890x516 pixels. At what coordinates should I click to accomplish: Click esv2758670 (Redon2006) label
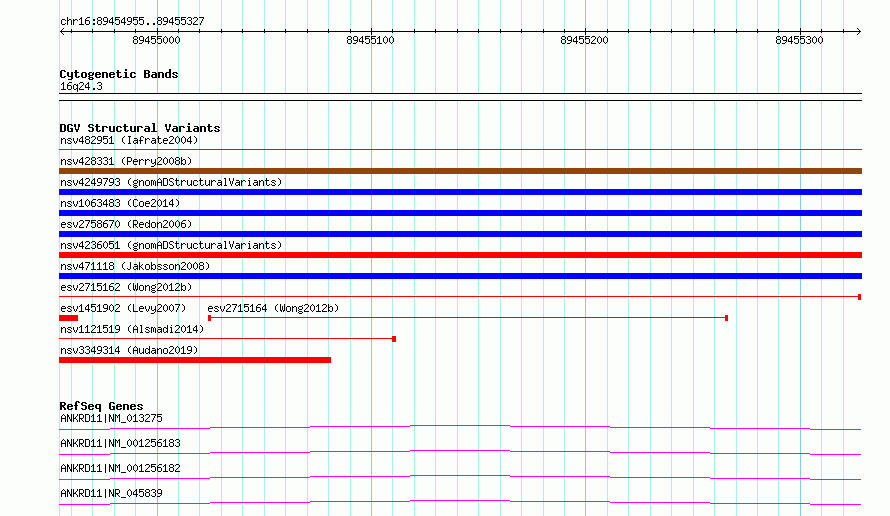pyautogui.click(x=126, y=224)
